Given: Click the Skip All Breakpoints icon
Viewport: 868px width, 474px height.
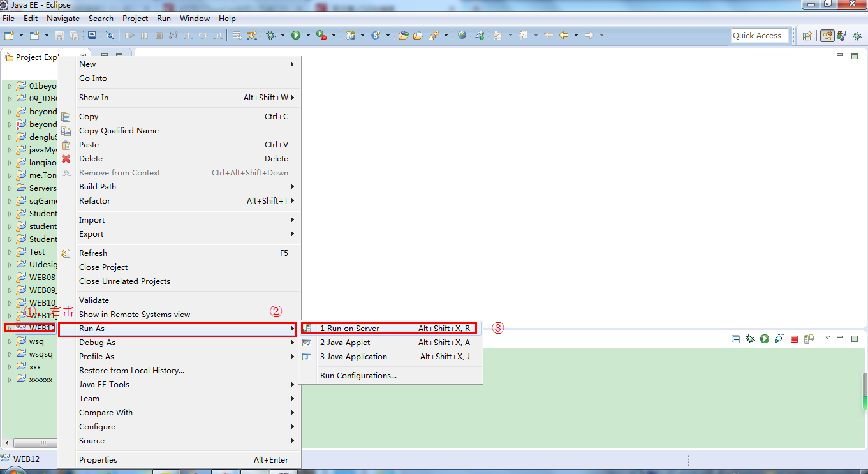Looking at the screenshot, I should coord(110,35).
